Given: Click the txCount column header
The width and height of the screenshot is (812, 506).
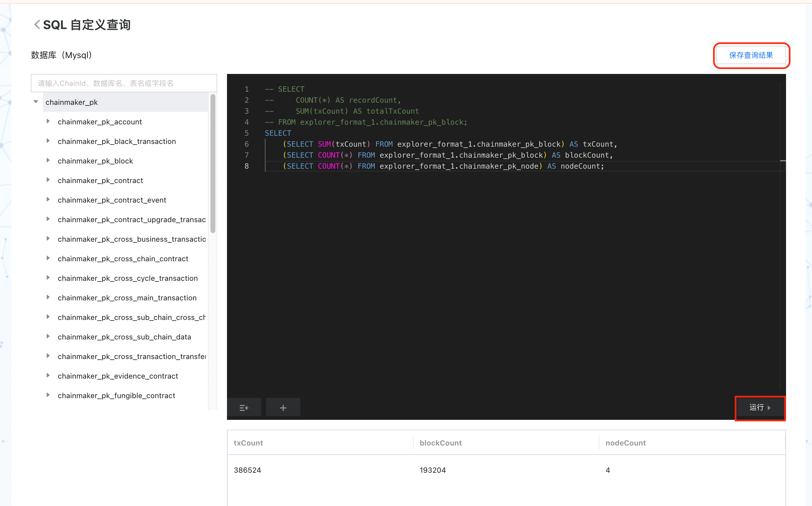Looking at the screenshot, I should point(248,443).
